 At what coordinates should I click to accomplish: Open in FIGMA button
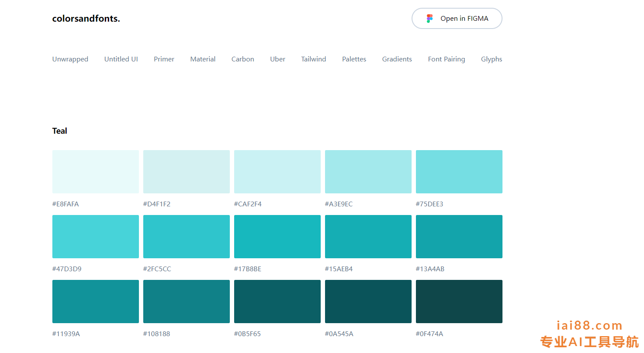coord(457,19)
